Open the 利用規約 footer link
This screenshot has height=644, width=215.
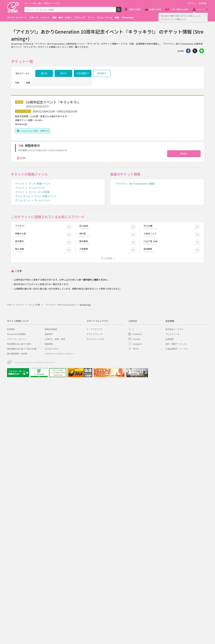pos(11,330)
